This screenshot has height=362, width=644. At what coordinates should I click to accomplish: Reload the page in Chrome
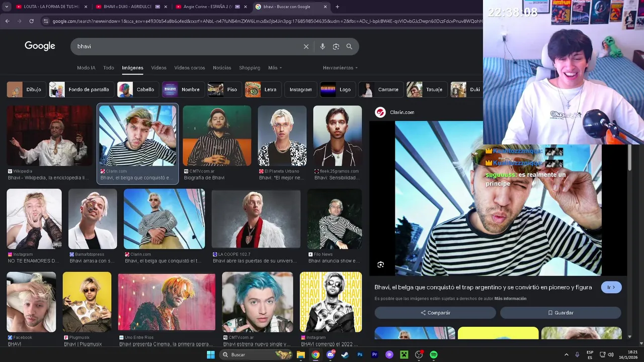[x=31, y=21]
